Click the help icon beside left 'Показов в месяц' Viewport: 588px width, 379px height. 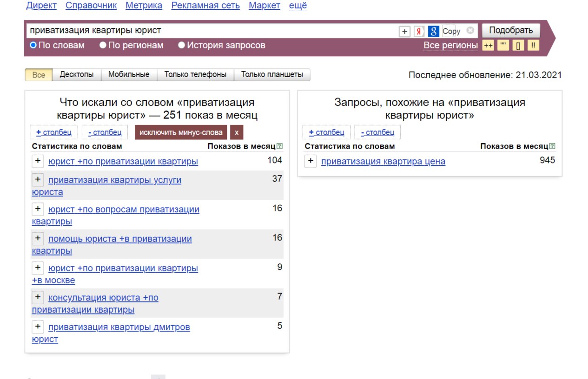tap(279, 146)
